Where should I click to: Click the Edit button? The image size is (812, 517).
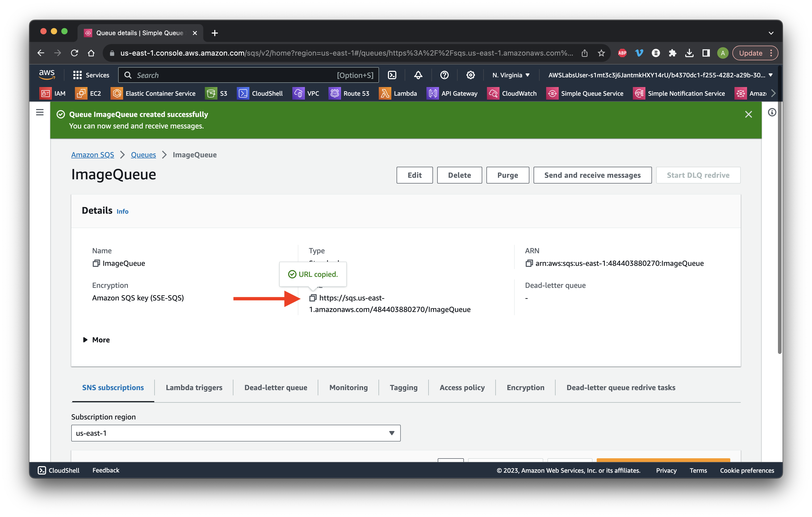point(414,175)
